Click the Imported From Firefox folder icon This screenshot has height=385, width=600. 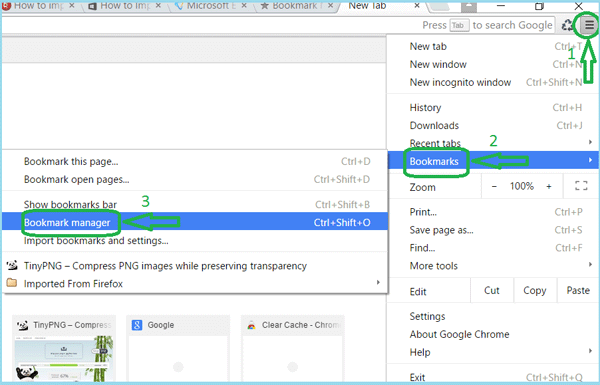tap(12, 283)
